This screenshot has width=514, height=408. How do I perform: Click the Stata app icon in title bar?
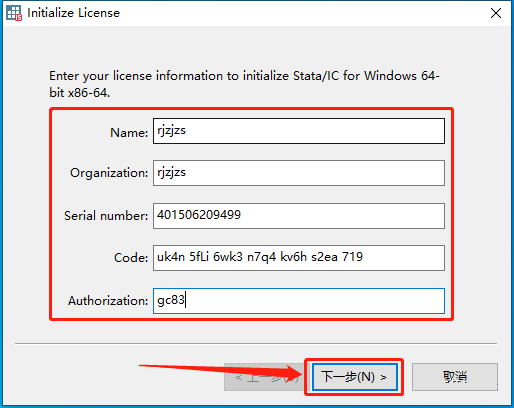14,13
